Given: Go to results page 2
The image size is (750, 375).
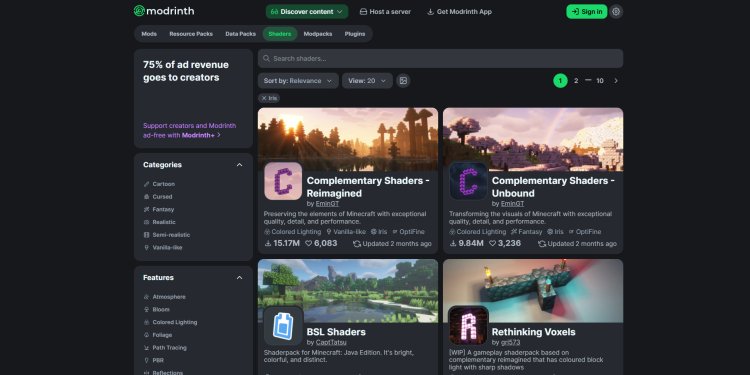Looking at the screenshot, I should click(576, 81).
